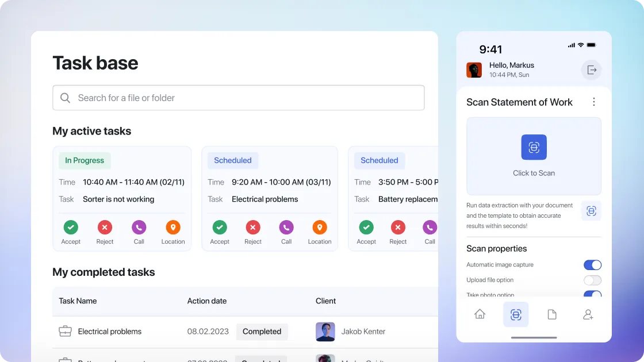Viewport: 644px width, 362px height.
Task: Open the documents tab in bottom navigation
Action: click(x=552, y=314)
